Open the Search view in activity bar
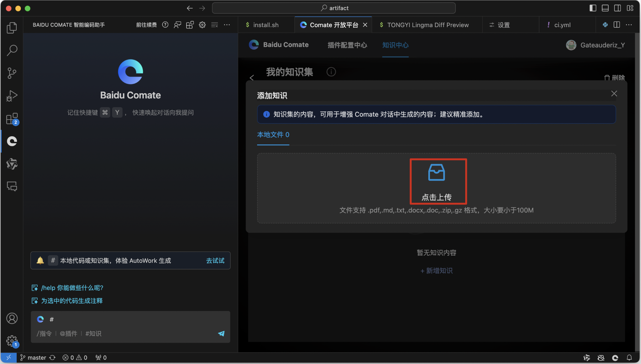Image resolution: width=641 pixels, height=364 pixels. click(12, 50)
